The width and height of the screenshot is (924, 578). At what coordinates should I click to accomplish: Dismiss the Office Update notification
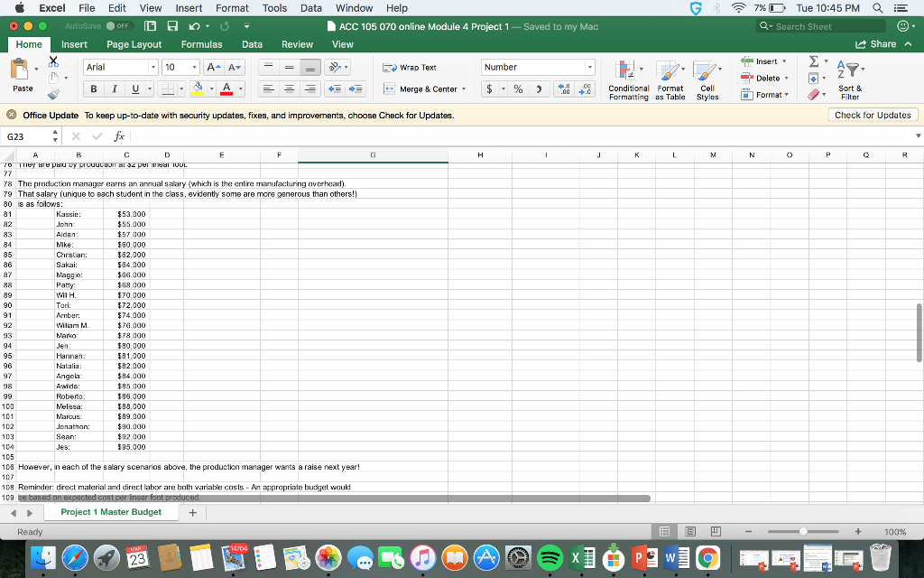[11, 115]
